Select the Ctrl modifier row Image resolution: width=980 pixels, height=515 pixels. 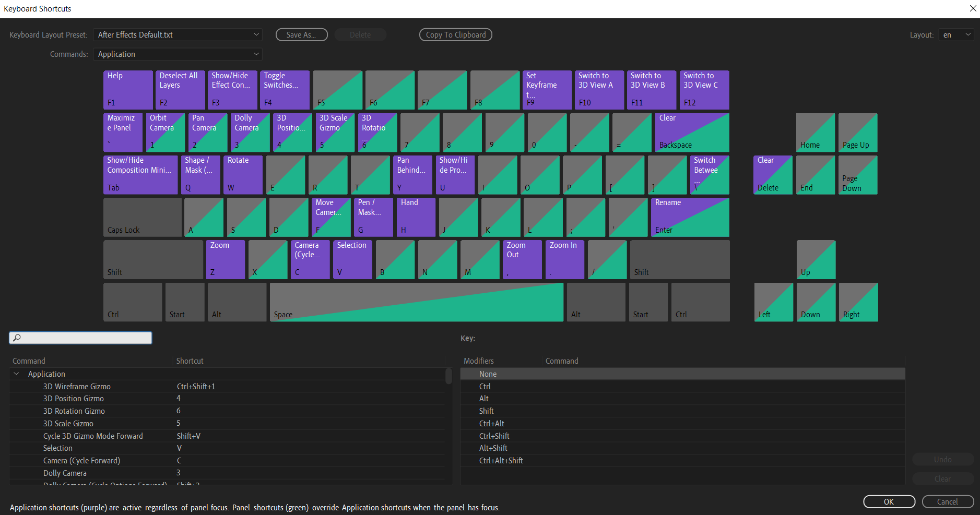[x=682, y=386]
